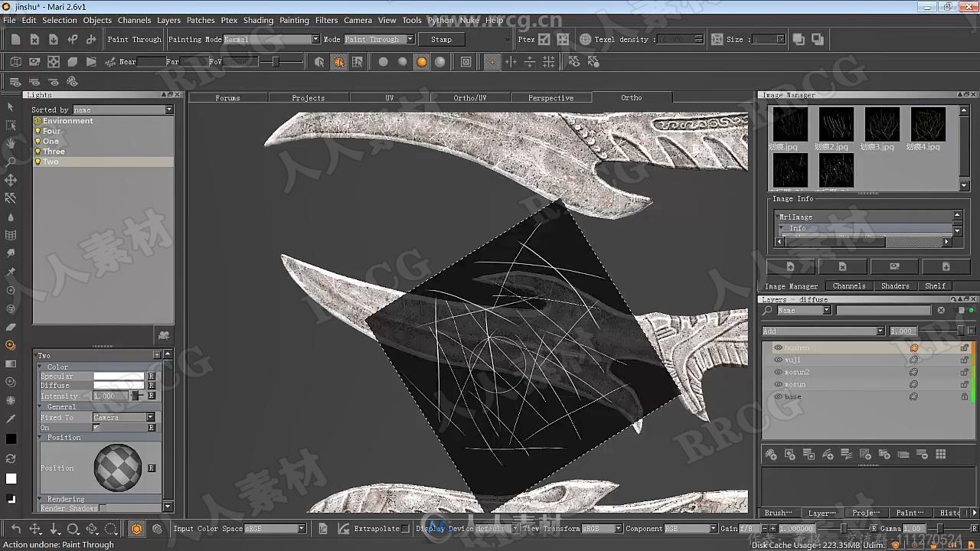Viewport: 980px width, 551px height.
Task: Select light Three in the Lights list
Action: point(54,152)
